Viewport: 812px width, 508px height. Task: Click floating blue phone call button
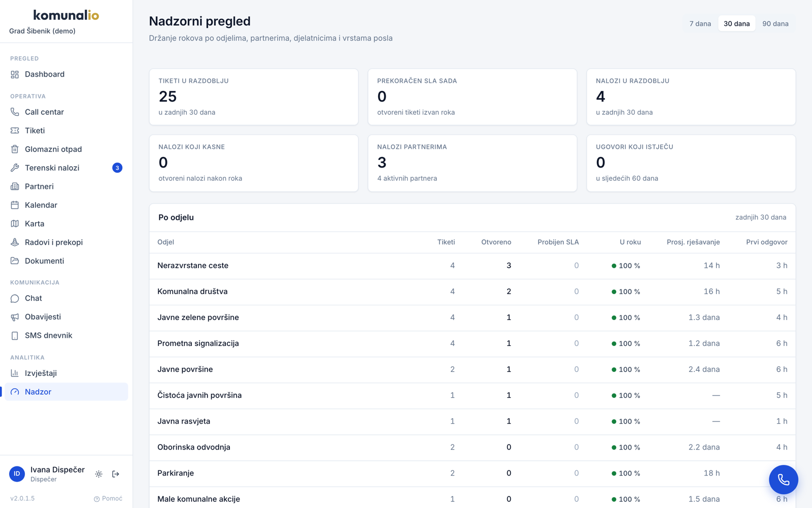(784, 480)
